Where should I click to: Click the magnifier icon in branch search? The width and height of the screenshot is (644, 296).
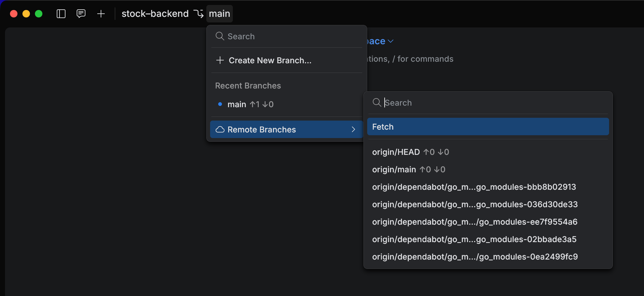tap(220, 36)
